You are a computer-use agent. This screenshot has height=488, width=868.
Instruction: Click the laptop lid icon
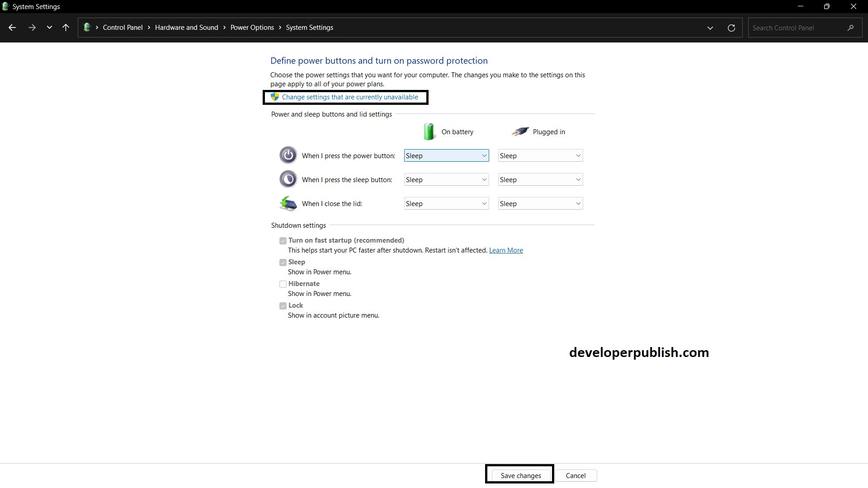288,203
